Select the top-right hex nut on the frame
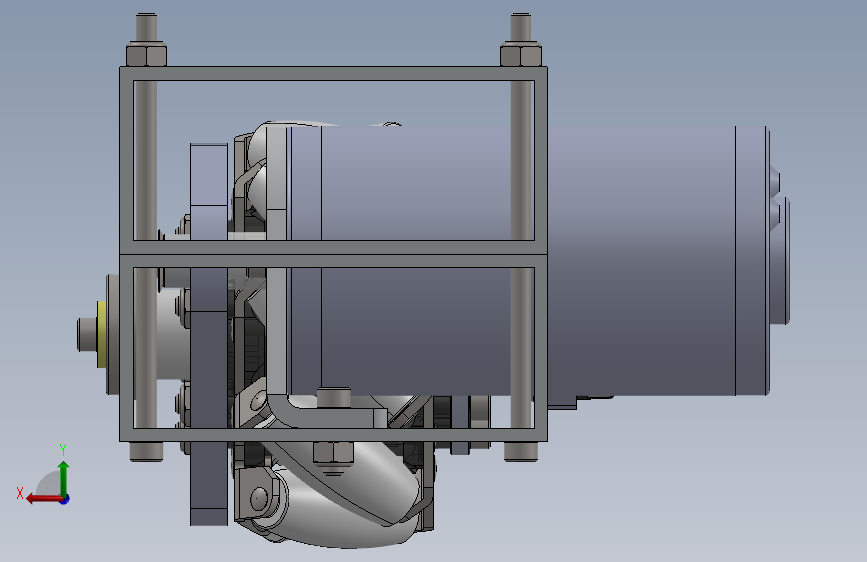This screenshot has height=562, width=867. tap(521, 54)
